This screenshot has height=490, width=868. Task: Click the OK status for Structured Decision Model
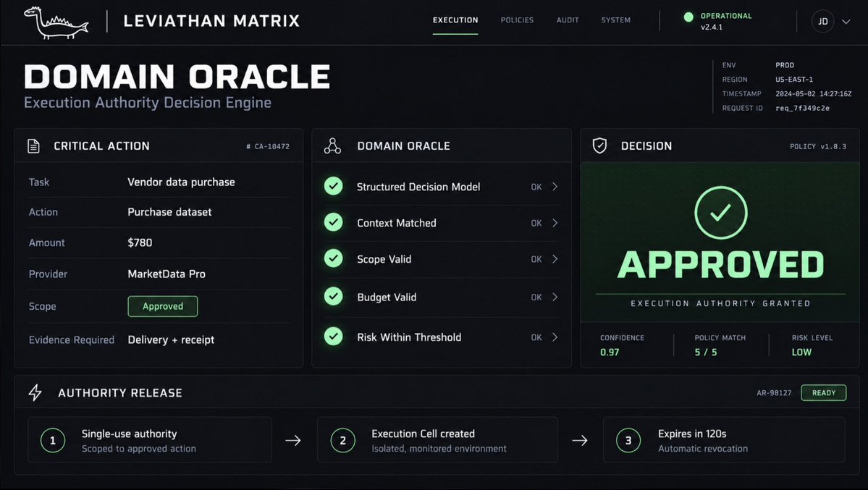pos(536,187)
